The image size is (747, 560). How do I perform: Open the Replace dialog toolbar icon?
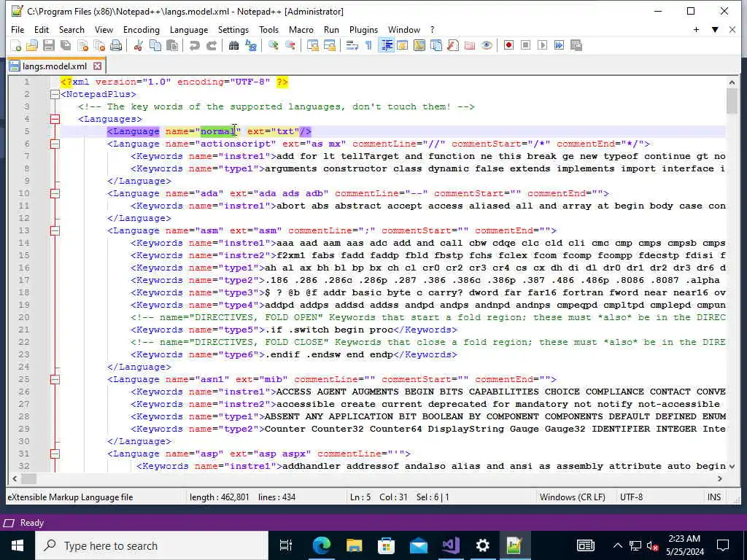tap(251, 45)
